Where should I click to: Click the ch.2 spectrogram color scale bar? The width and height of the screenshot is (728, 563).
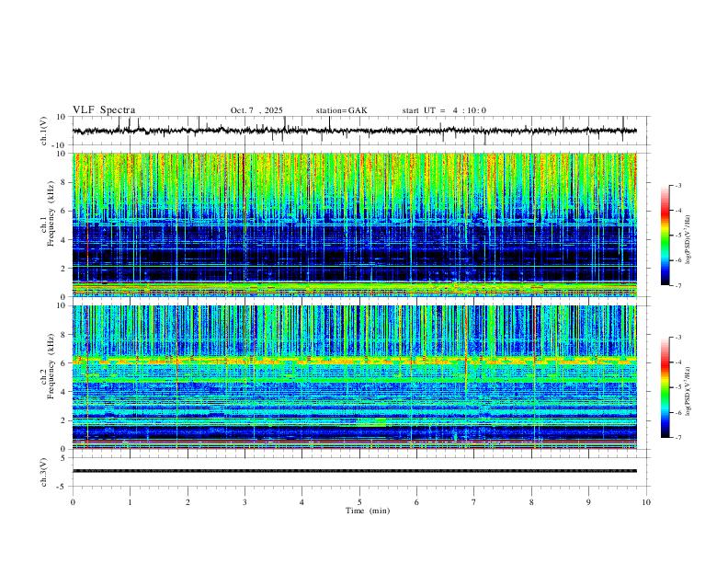point(665,387)
